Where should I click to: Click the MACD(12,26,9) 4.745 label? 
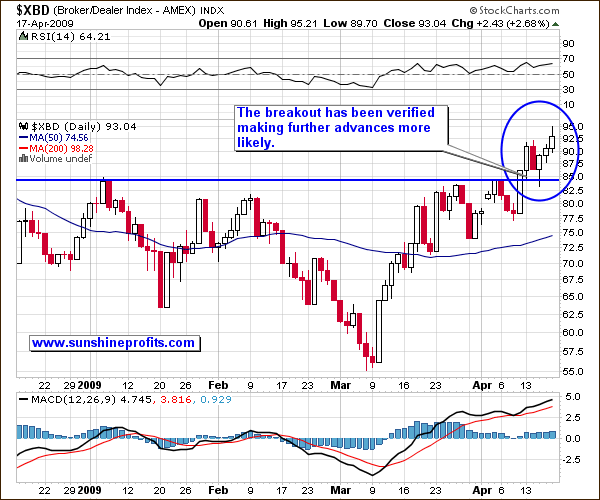click(91, 400)
